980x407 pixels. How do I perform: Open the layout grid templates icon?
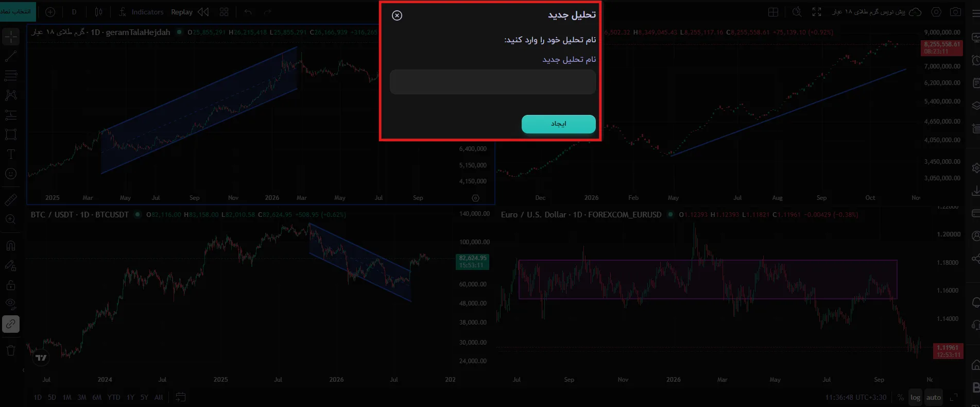tap(224, 12)
